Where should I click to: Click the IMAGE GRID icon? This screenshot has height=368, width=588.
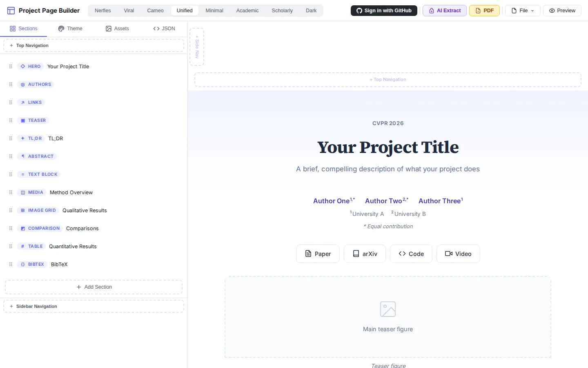[23, 210]
